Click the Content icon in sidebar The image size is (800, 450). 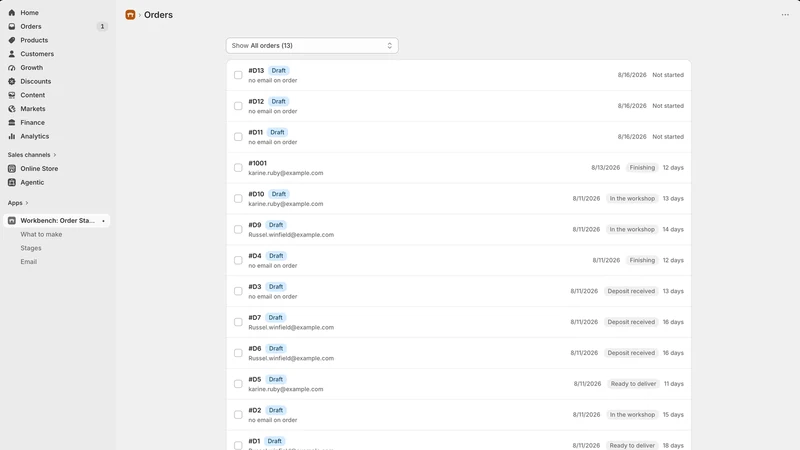point(12,95)
